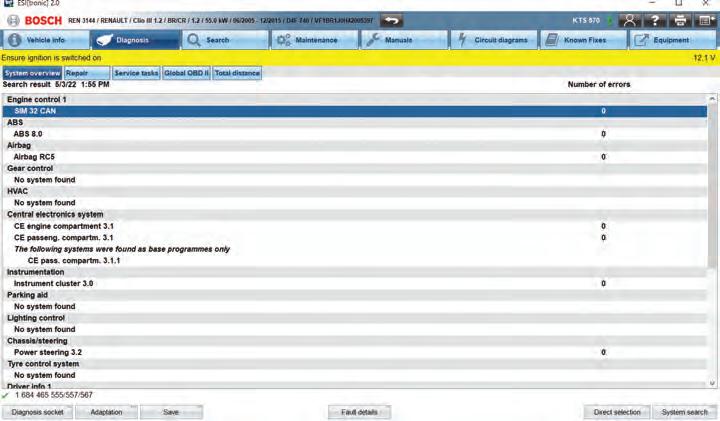The width and height of the screenshot is (720, 421).
Task: Open the user profile icon
Action: point(630,21)
